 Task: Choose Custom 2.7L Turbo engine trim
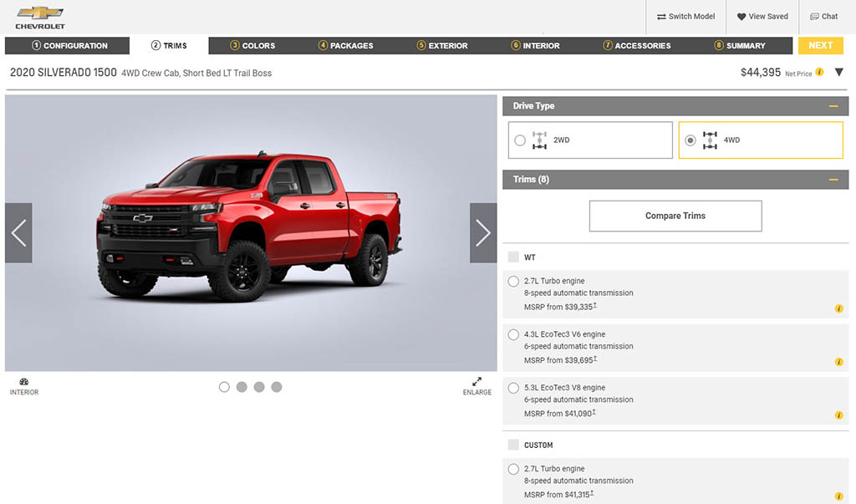coord(513,469)
